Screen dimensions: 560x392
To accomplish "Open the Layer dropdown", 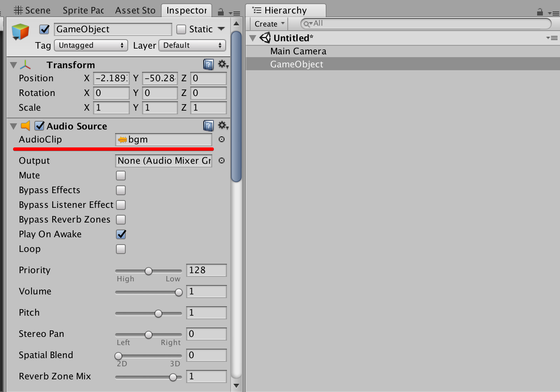I will [x=192, y=45].
